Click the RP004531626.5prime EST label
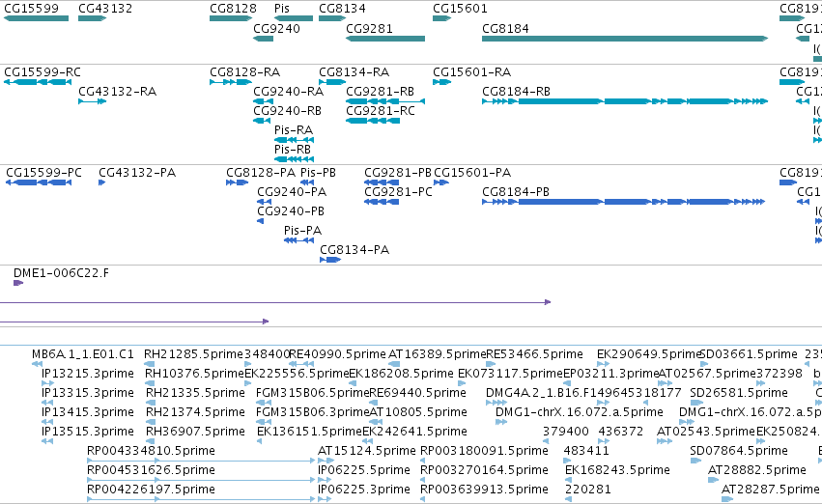 151,470
